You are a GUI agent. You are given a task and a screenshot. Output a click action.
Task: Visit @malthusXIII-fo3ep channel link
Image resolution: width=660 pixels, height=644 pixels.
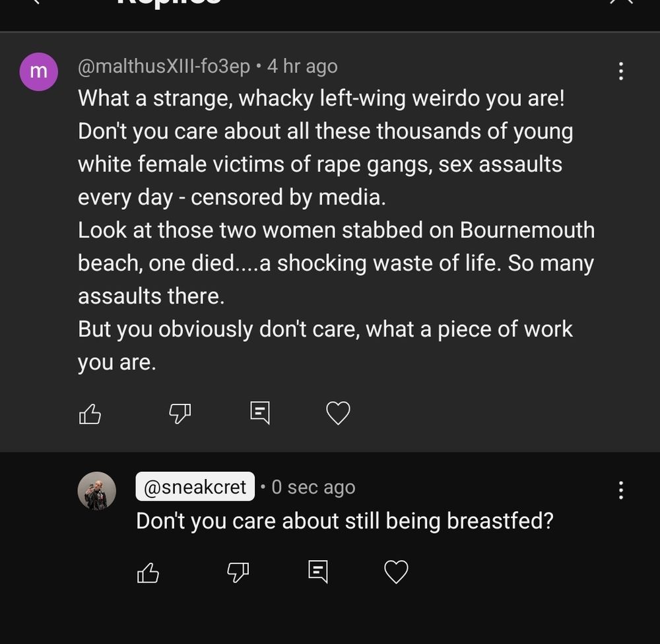click(164, 66)
